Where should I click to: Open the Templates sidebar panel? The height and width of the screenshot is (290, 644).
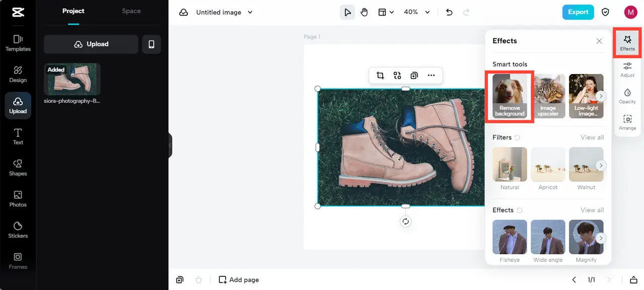pos(18,43)
